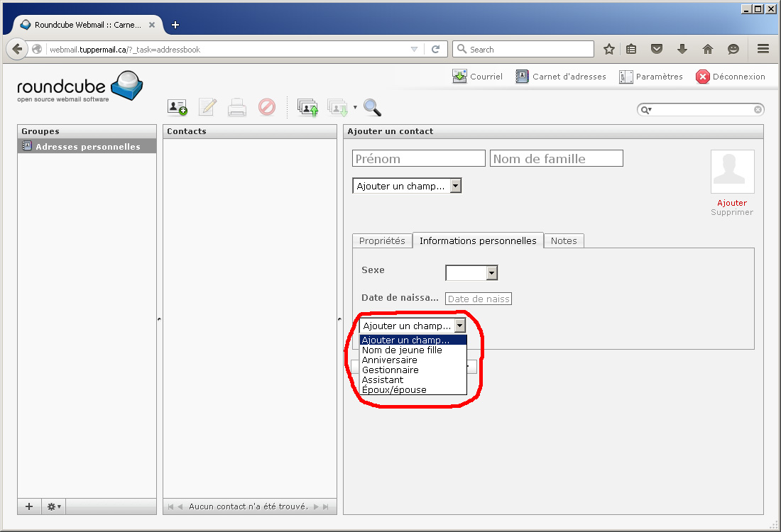Viewport: 781px width, 532px height.
Task: Click the plus icon to add a group
Action: [29, 506]
